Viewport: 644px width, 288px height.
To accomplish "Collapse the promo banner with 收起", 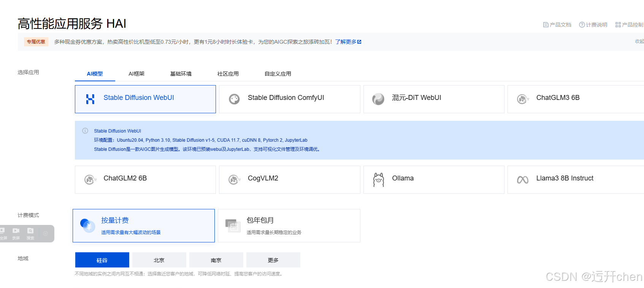I will point(639,41).
